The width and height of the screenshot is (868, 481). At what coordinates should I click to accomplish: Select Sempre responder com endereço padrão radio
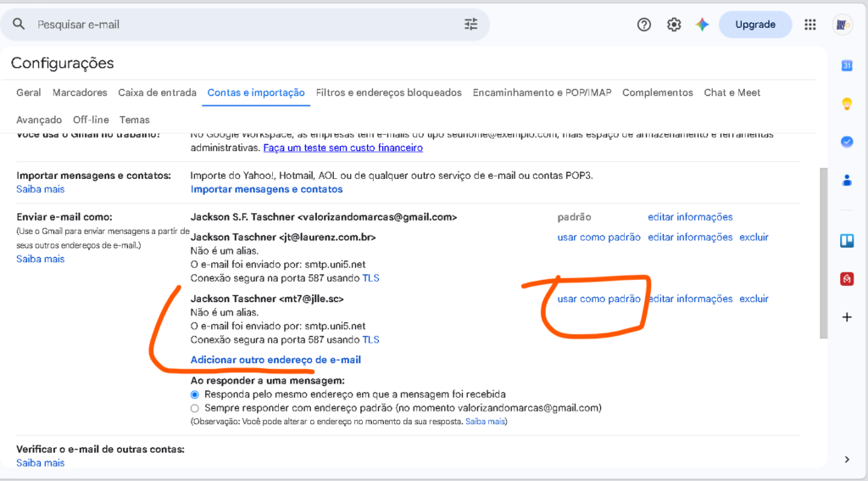click(x=195, y=408)
